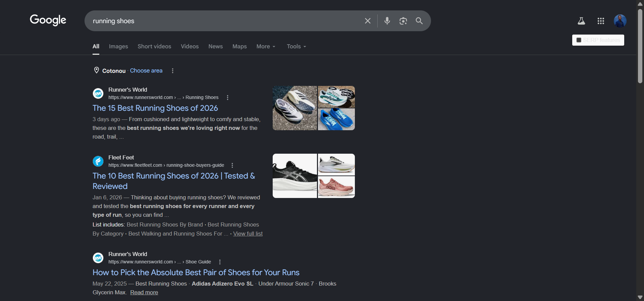644x301 pixels.
Task: Click the Read more link
Action: point(144,292)
